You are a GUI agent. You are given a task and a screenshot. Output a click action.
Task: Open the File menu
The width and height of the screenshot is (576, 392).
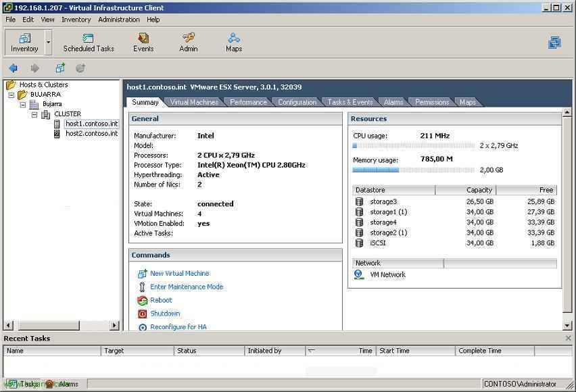pos(10,20)
